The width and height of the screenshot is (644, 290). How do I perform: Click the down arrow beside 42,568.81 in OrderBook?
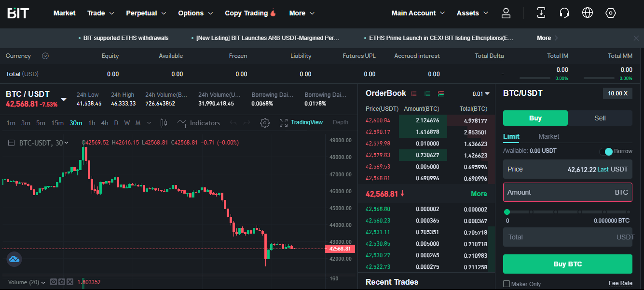[x=402, y=194]
